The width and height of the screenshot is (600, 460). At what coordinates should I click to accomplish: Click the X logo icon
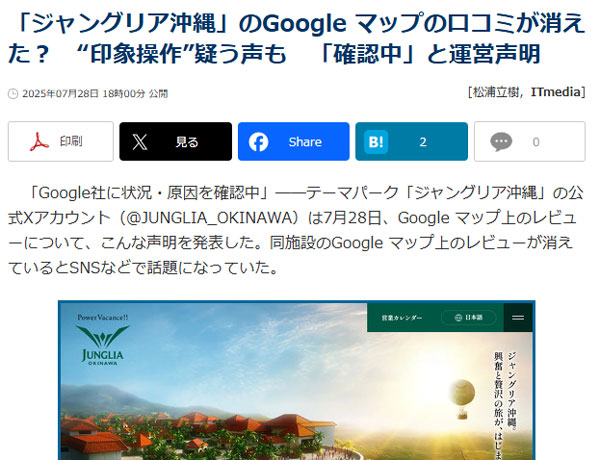click(x=140, y=142)
